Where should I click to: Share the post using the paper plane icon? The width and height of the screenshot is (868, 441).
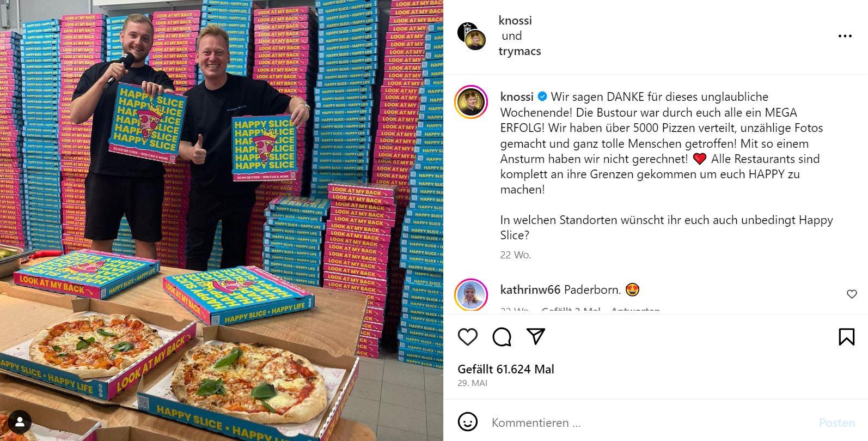tap(536, 336)
